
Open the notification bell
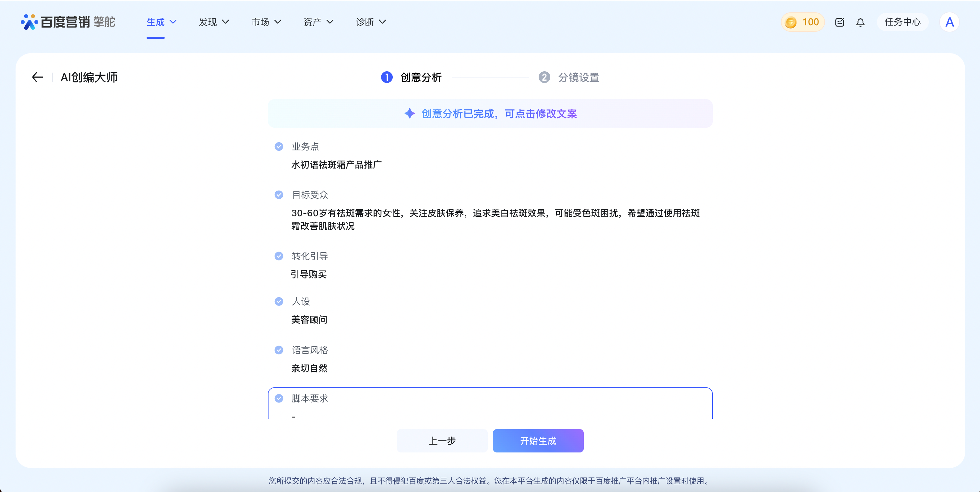click(860, 22)
